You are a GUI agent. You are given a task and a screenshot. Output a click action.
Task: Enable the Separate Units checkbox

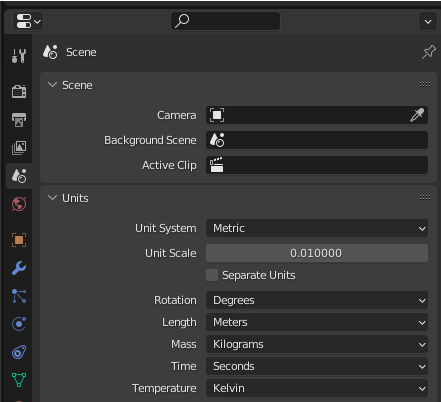pyautogui.click(x=212, y=275)
